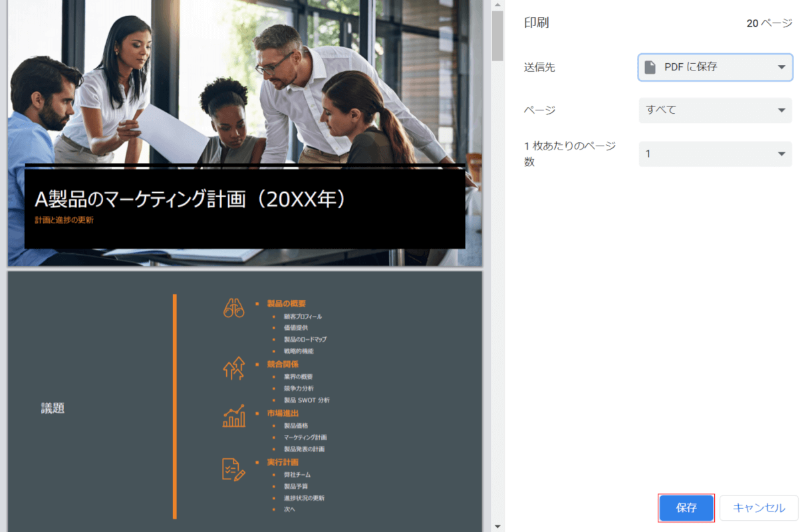Open the 1 枚あたりのページ数 dropdown
The height and width of the screenshot is (532, 810).
coord(715,154)
